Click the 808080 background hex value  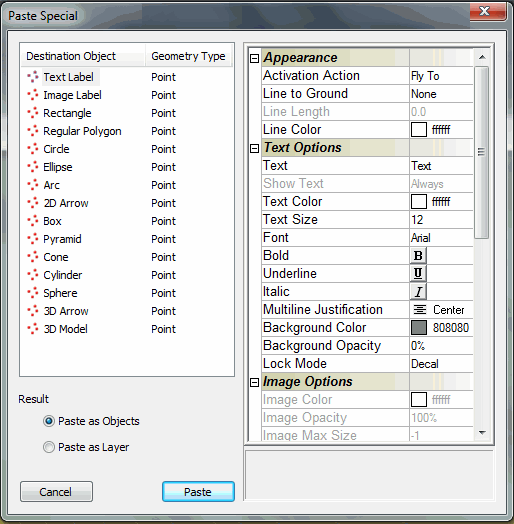pyautogui.click(x=451, y=328)
